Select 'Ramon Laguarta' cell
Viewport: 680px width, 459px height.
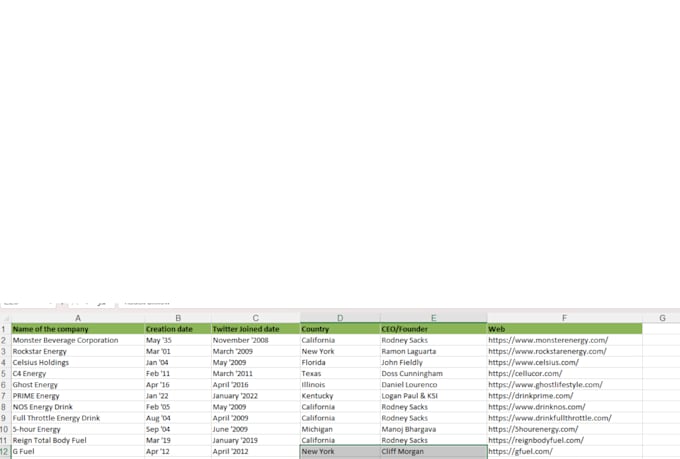pyautogui.click(x=434, y=351)
